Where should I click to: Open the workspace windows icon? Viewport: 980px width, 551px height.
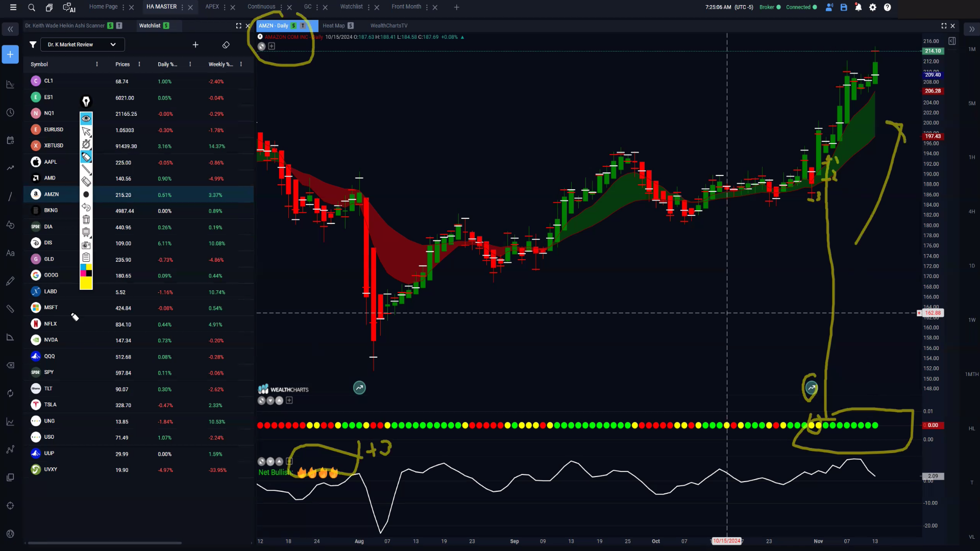(49, 7)
